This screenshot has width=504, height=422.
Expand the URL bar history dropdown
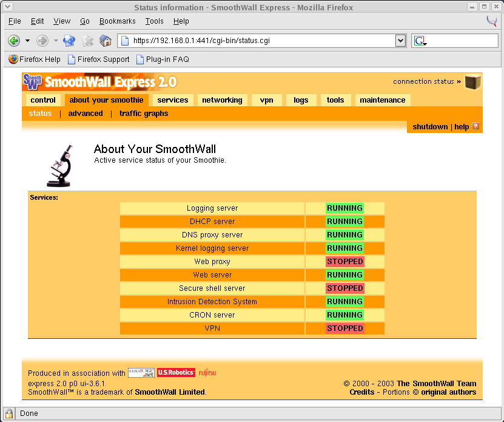click(400, 41)
